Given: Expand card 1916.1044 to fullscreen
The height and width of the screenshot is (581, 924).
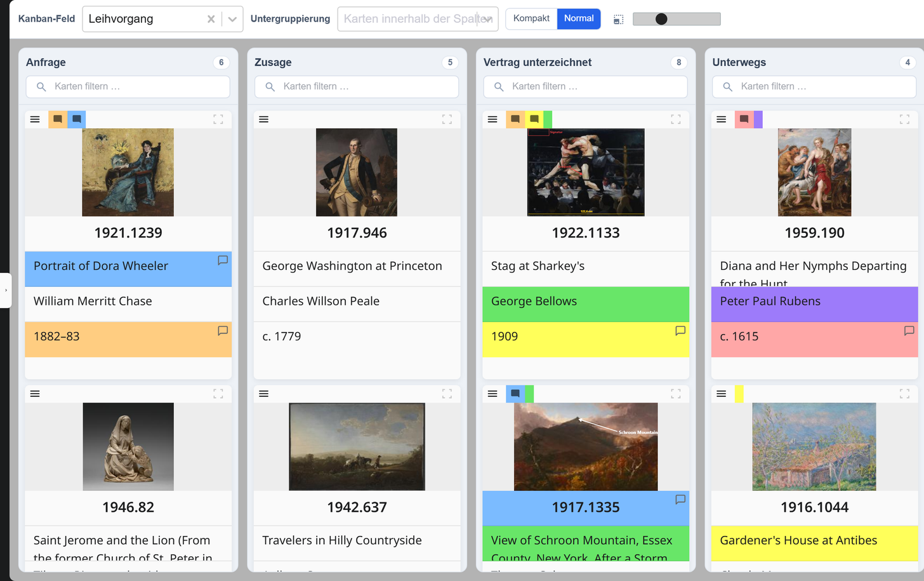Looking at the screenshot, I should click(x=904, y=394).
